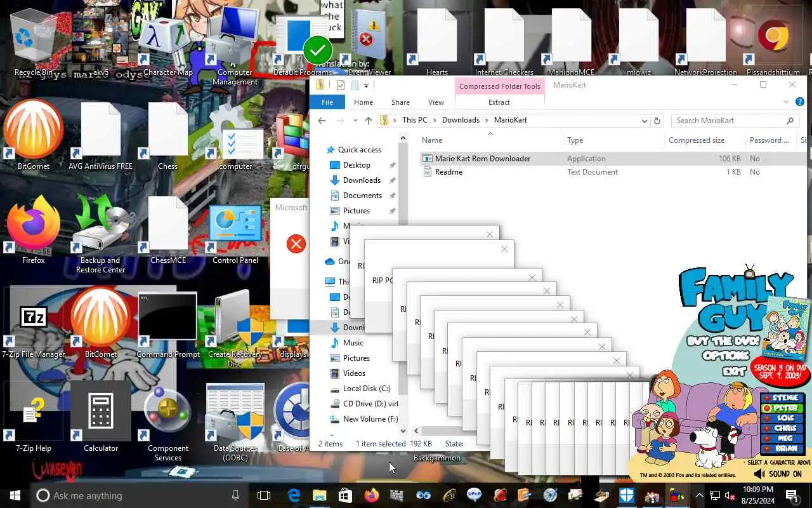Select the BitComet icon beside AVG AntiVirus

[x=34, y=133]
